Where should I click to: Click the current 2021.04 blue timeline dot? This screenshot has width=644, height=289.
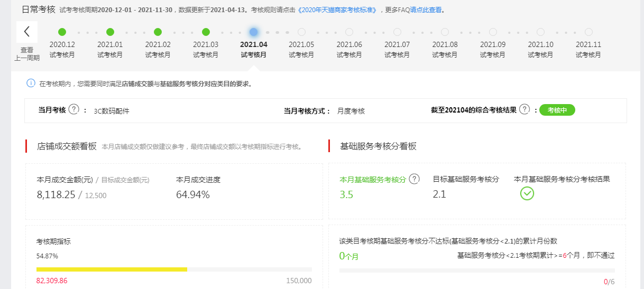point(254,32)
